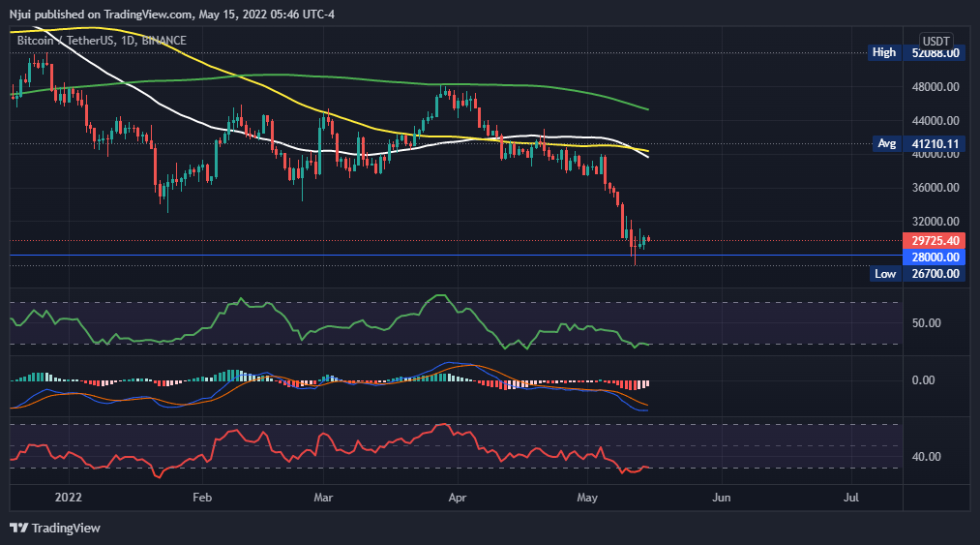Image resolution: width=980 pixels, height=545 pixels.
Task: Click the 36000.00 price axis label
Action: pos(935,188)
